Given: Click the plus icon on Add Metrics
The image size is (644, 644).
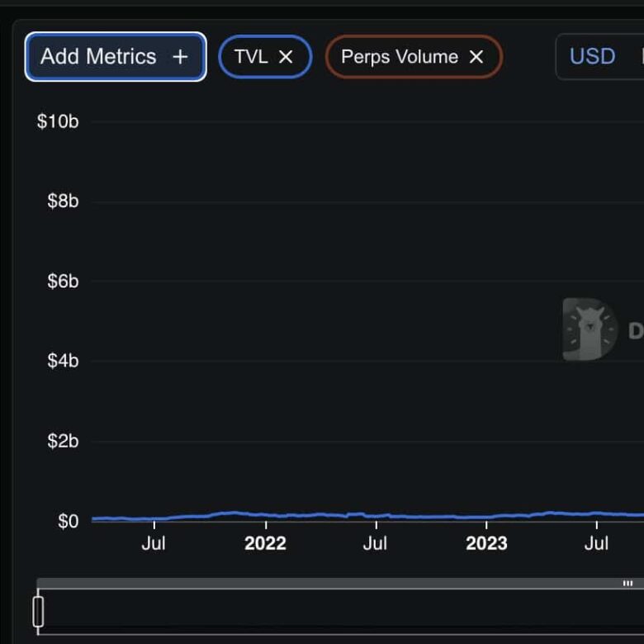Looking at the screenshot, I should [180, 57].
